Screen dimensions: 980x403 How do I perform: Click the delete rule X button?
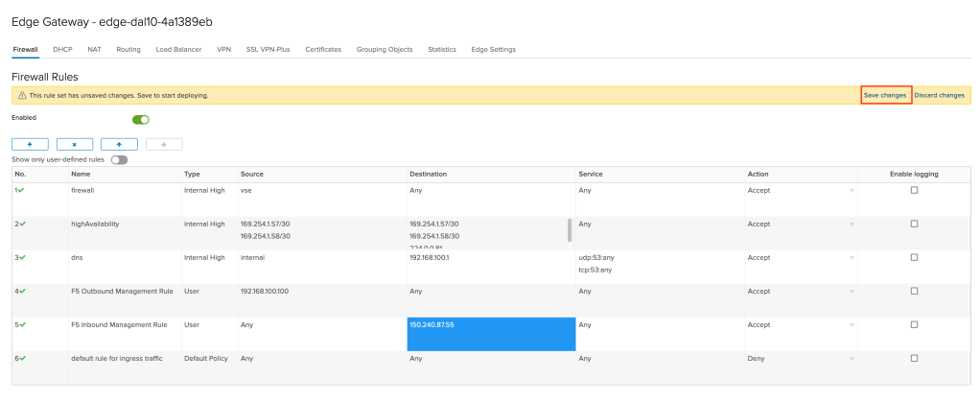point(75,144)
